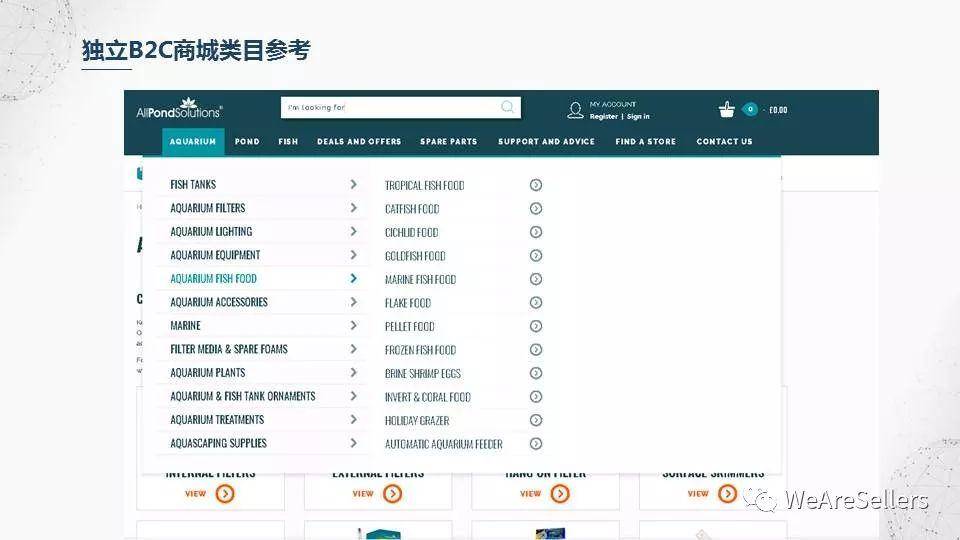The width and height of the screenshot is (960, 540).
Task: Open Flake Food category
Action: (x=408, y=303)
